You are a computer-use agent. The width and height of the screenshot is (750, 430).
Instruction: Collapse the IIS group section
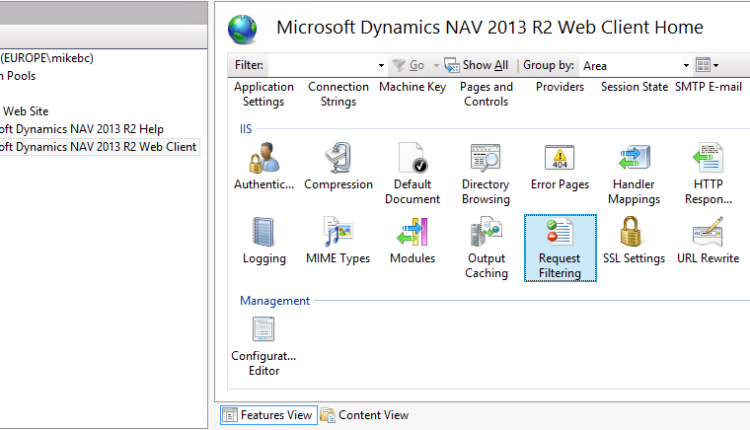pos(246,129)
